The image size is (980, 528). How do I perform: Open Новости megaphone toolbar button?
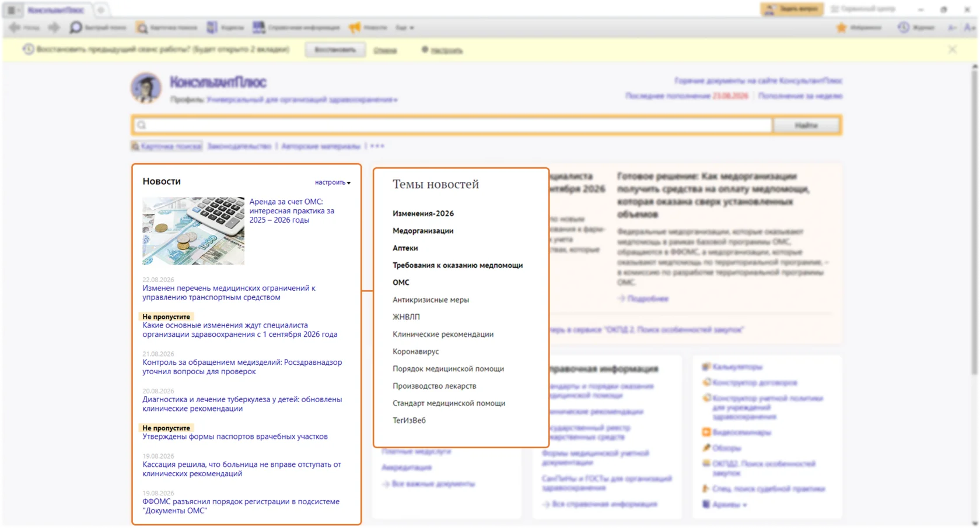pos(368,27)
